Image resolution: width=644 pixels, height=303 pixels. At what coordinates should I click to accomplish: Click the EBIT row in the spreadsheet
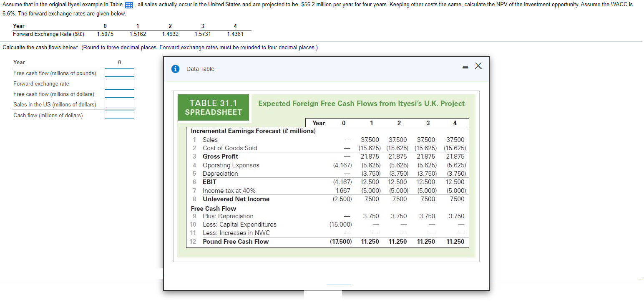tap(209, 182)
